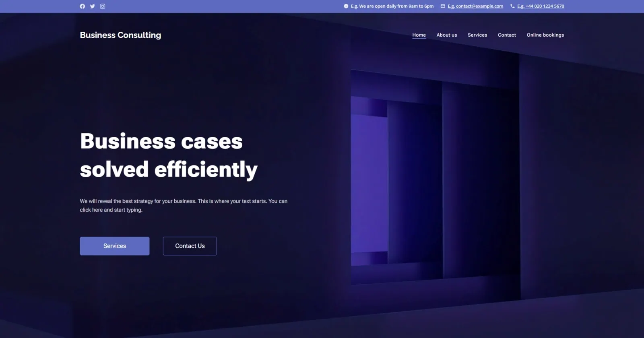This screenshot has height=338, width=644.
Task: Click the Business Consulting site logo
Action: click(120, 35)
